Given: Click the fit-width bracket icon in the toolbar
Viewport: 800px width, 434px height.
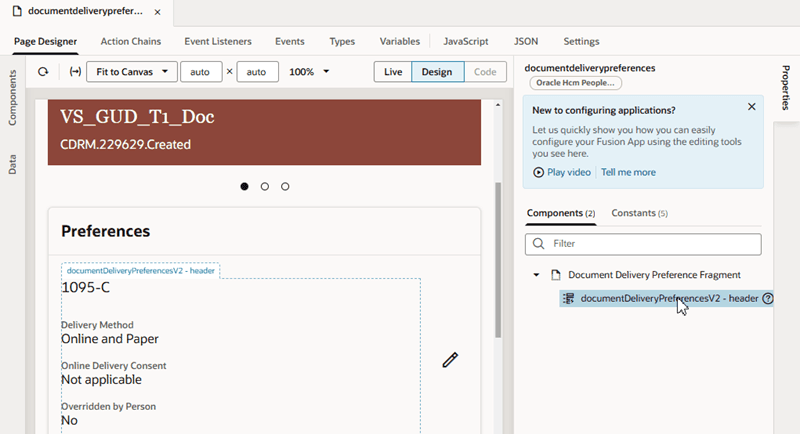Looking at the screenshot, I should [x=75, y=72].
